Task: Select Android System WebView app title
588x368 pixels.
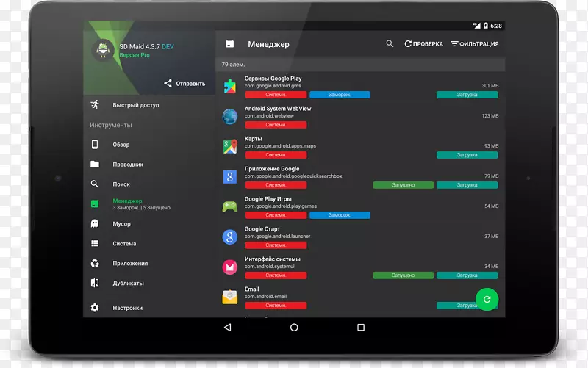Action: pos(278,109)
